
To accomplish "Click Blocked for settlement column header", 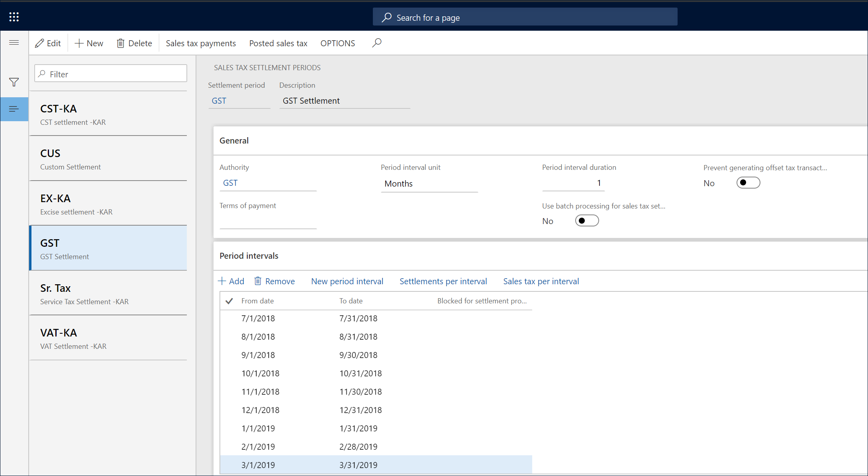I will coord(482,301).
